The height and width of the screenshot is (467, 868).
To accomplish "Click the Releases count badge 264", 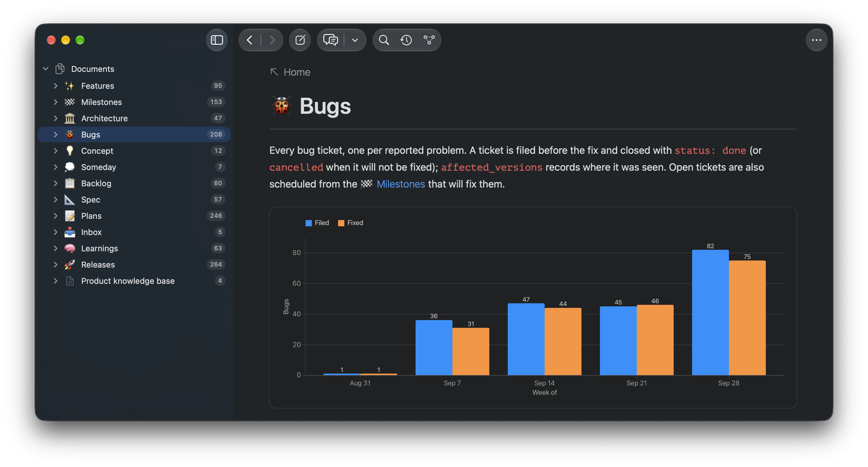I will [216, 264].
